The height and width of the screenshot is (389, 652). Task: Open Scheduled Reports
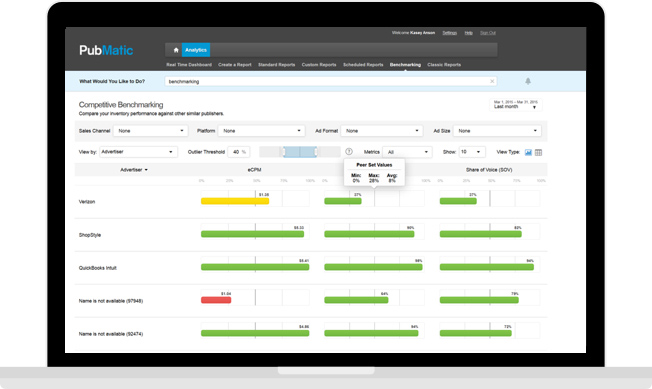(x=363, y=65)
